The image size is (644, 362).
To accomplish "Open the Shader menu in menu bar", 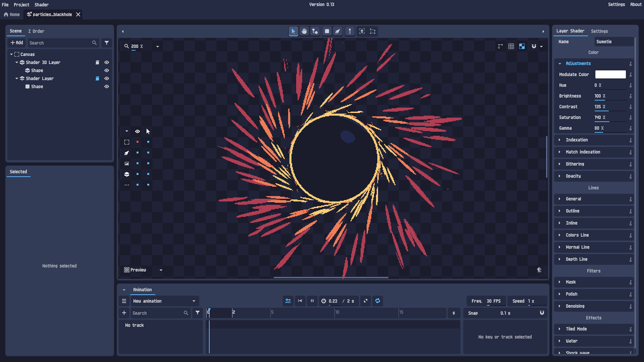I will click(41, 5).
